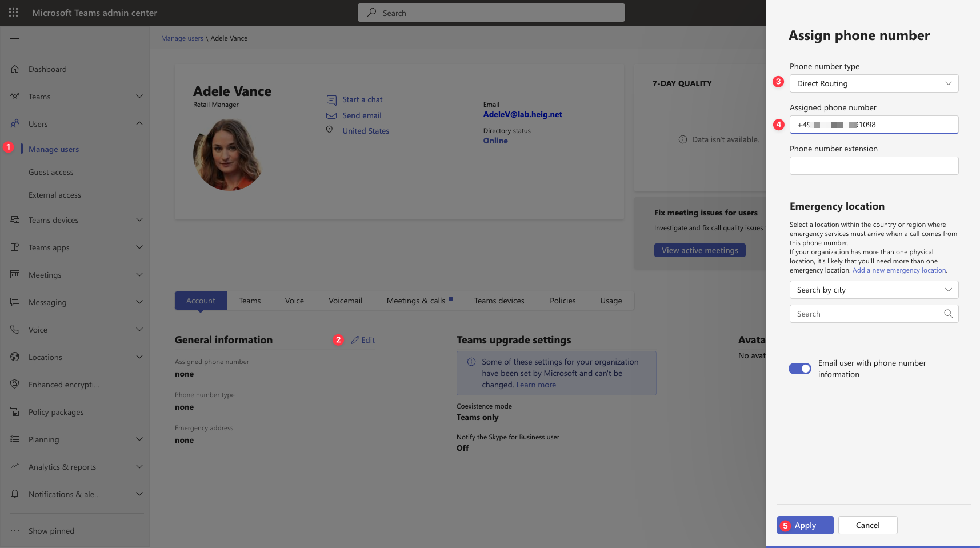Expand the Messaging chevron

(x=139, y=302)
